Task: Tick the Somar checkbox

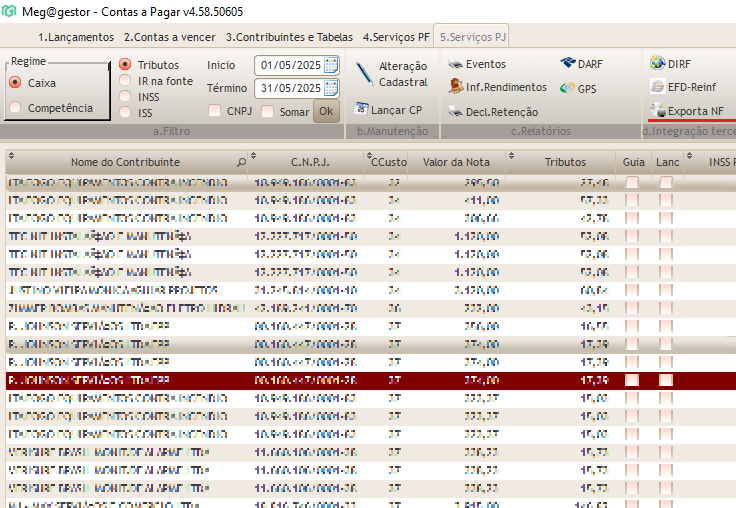Action: [x=267, y=112]
